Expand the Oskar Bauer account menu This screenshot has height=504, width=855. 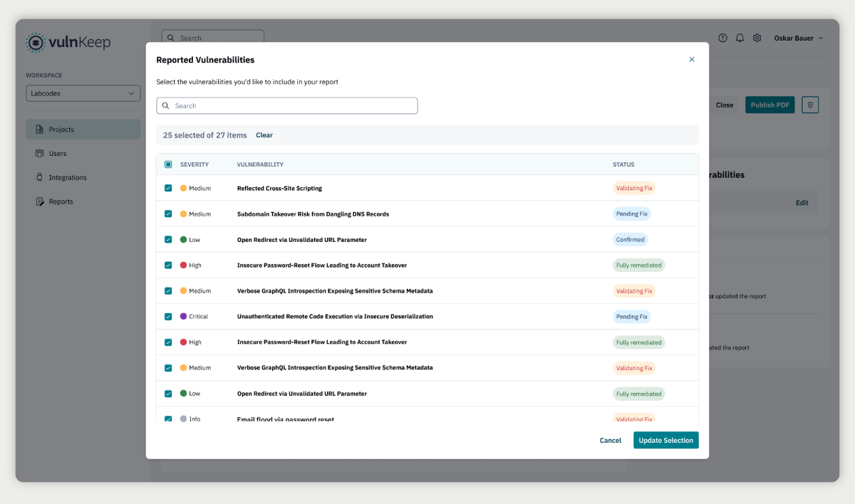click(799, 38)
